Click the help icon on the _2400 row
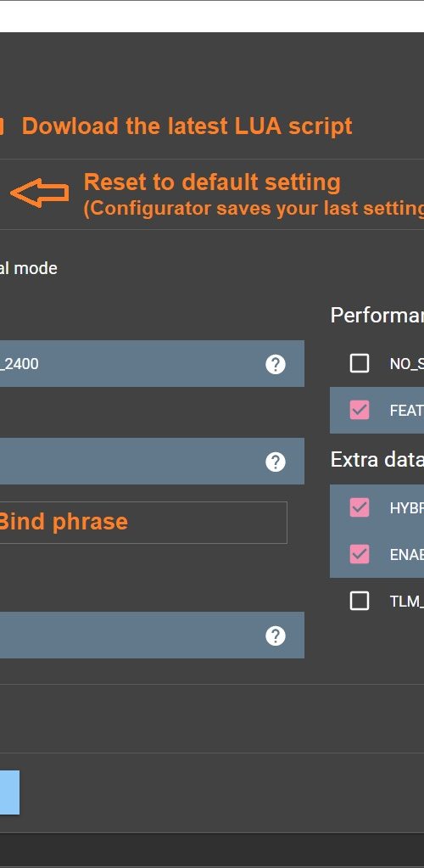Image resolution: width=424 pixels, height=868 pixels. tap(275, 364)
